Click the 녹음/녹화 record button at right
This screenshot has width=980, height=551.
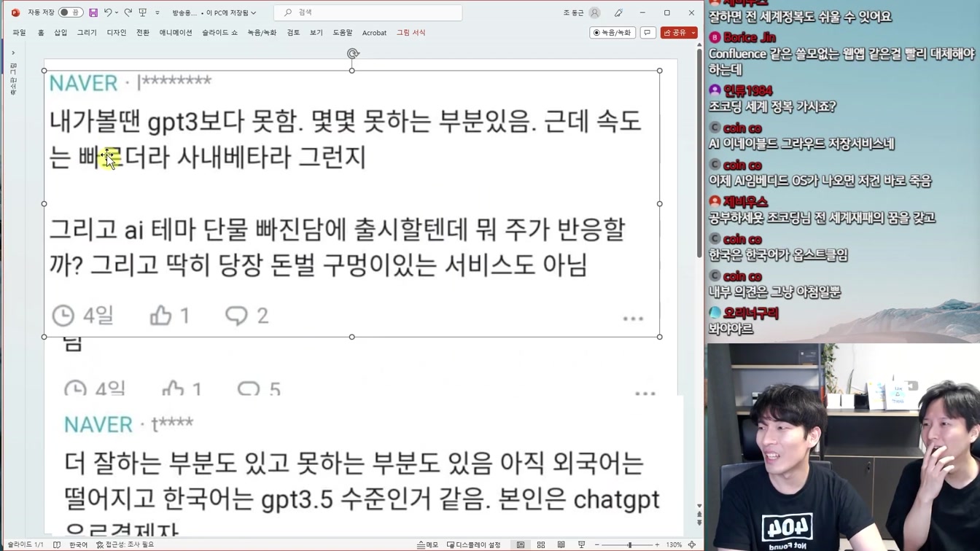[x=612, y=33]
